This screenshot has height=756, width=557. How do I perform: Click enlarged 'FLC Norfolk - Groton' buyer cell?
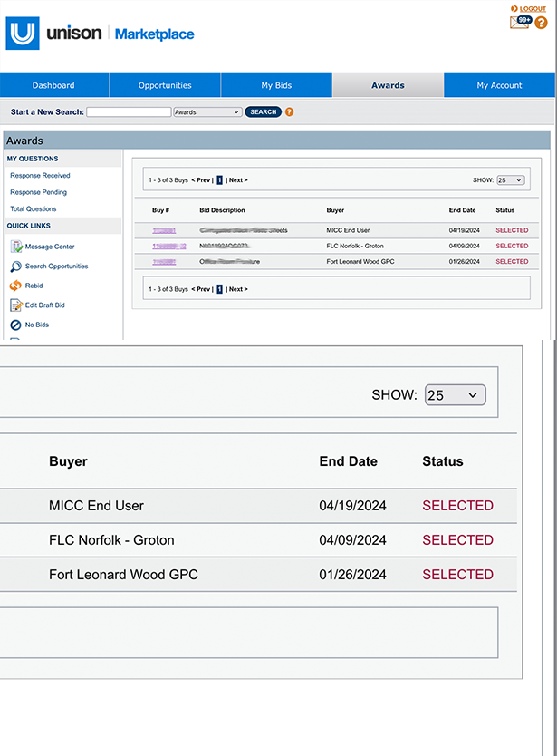tap(111, 540)
